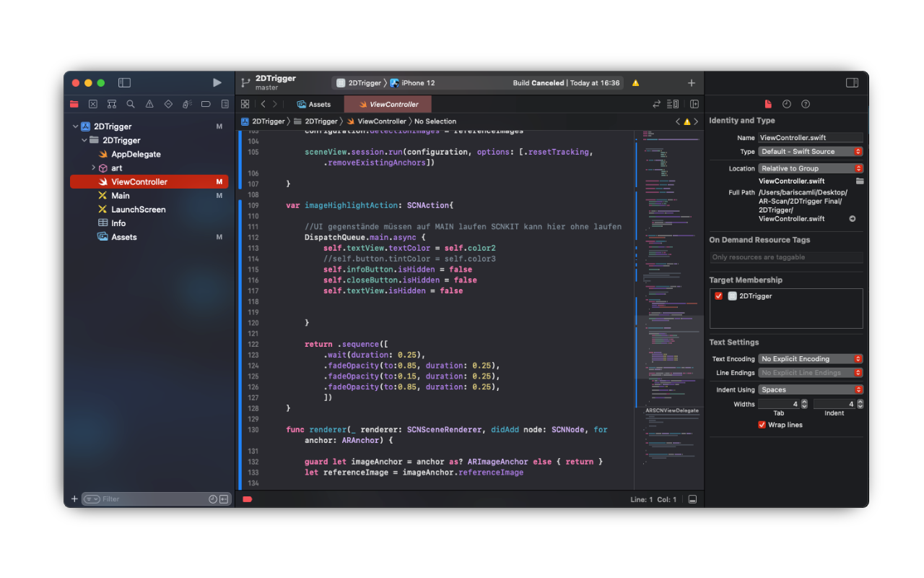Image resolution: width=924 pixels, height=578 pixels.
Task: Click 2DTrigger project in the jump bar
Action: point(263,121)
